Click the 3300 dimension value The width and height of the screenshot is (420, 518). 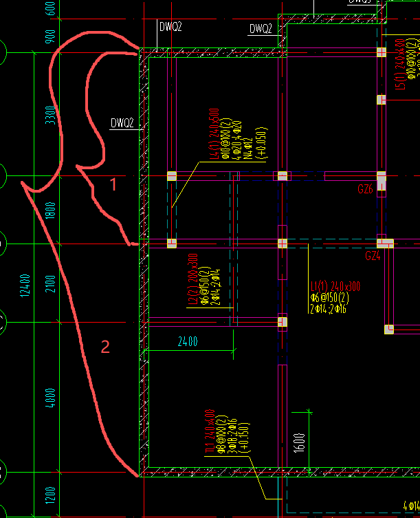coord(50,115)
